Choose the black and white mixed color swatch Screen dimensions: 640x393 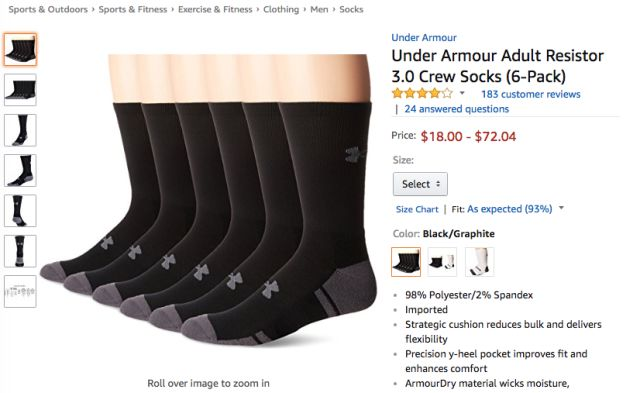click(443, 262)
